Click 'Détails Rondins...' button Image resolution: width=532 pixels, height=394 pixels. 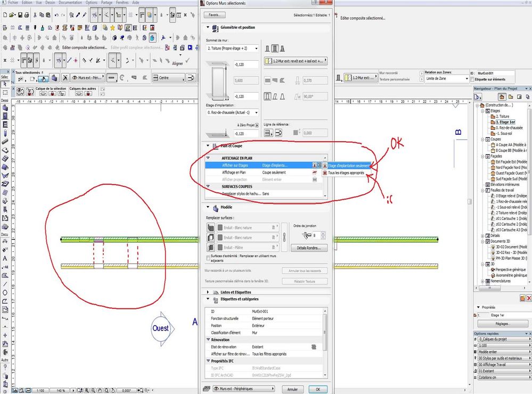coord(309,248)
